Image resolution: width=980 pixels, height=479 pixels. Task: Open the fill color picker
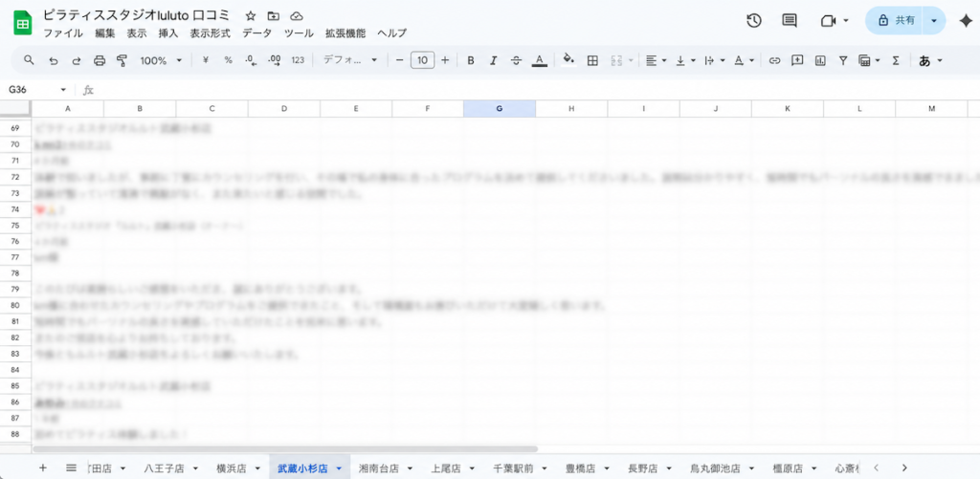tap(568, 60)
